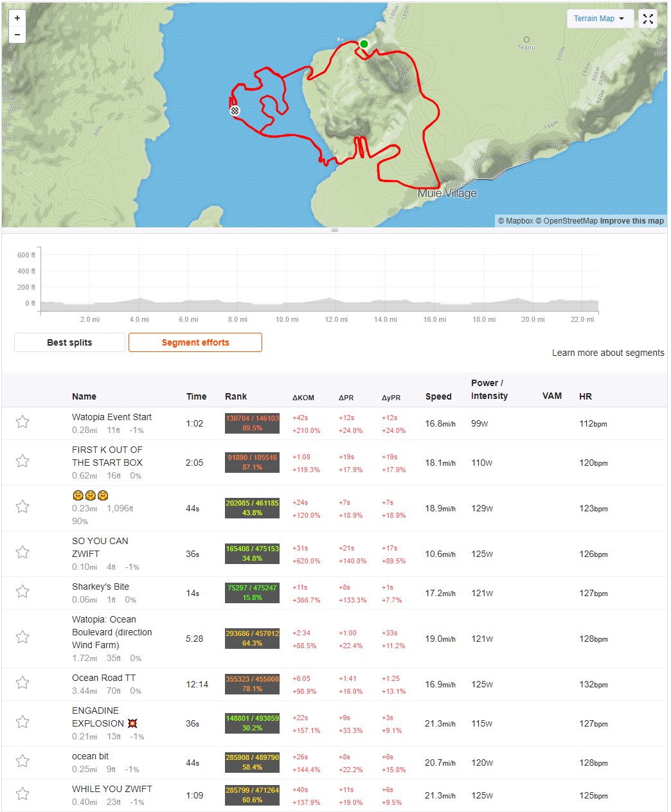Image resolution: width=671 pixels, height=812 pixels.
Task: Star the ocean bit segment
Action: [x=22, y=761]
